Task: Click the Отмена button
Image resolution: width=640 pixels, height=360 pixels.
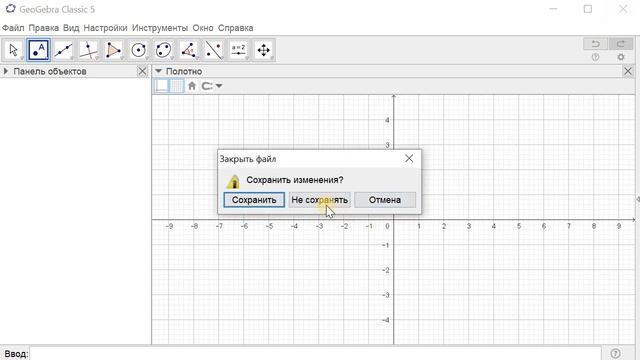Action: (x=385, y=200)
